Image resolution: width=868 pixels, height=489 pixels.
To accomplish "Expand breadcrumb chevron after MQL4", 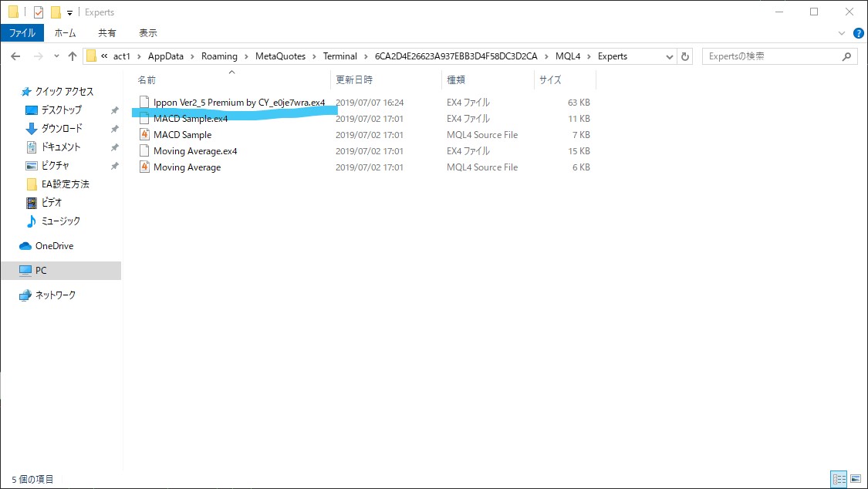I will coord(589,56).
